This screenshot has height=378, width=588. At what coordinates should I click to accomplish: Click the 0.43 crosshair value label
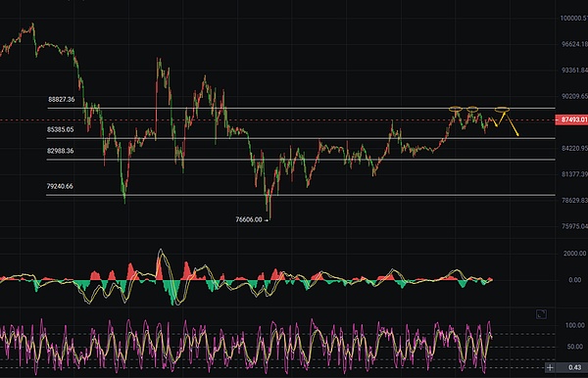click(x=574, y=367)
